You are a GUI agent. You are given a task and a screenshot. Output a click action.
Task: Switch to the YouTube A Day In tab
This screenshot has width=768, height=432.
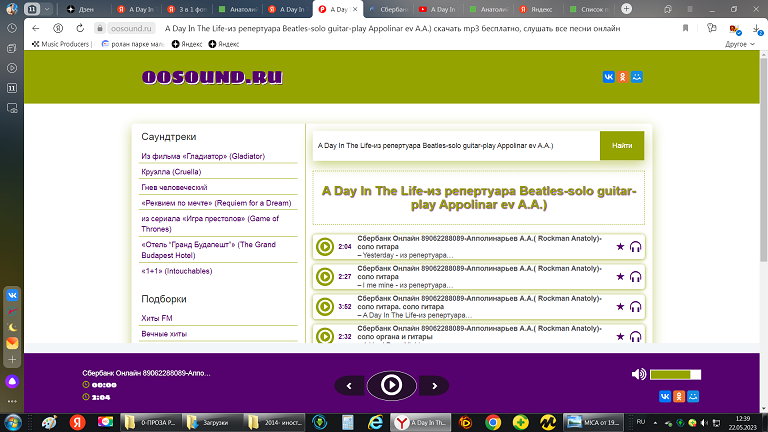coord(437,9)
